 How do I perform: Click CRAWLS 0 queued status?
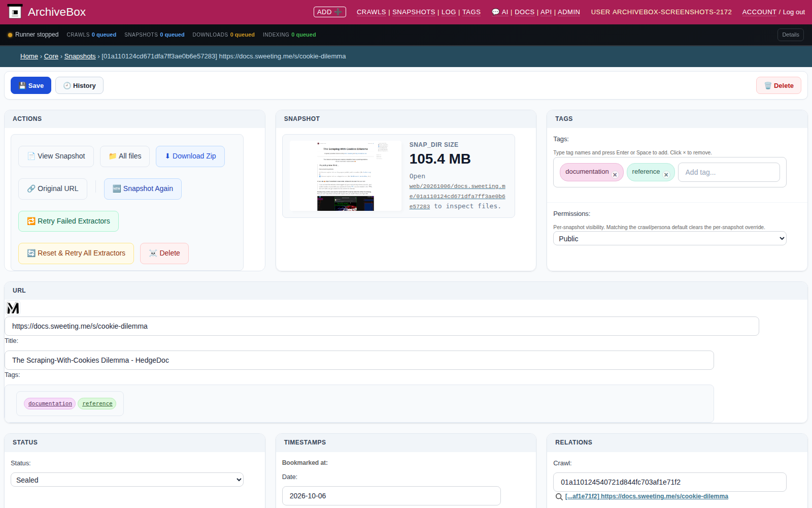(91, 35)
